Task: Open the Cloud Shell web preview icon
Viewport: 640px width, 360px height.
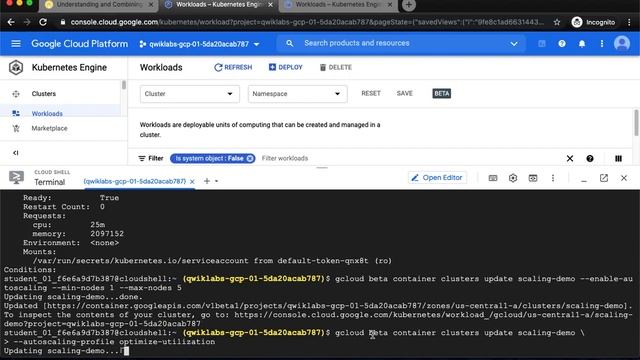Action: point(533,178)
